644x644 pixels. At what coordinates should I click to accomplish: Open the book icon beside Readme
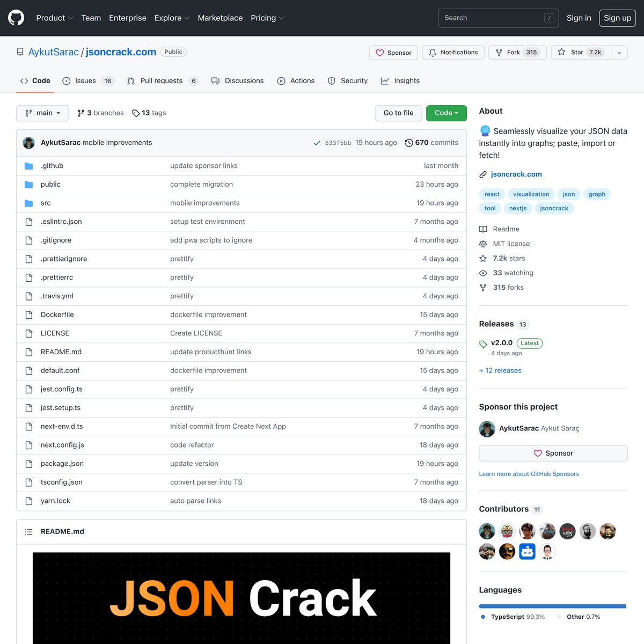coord(483,229)
